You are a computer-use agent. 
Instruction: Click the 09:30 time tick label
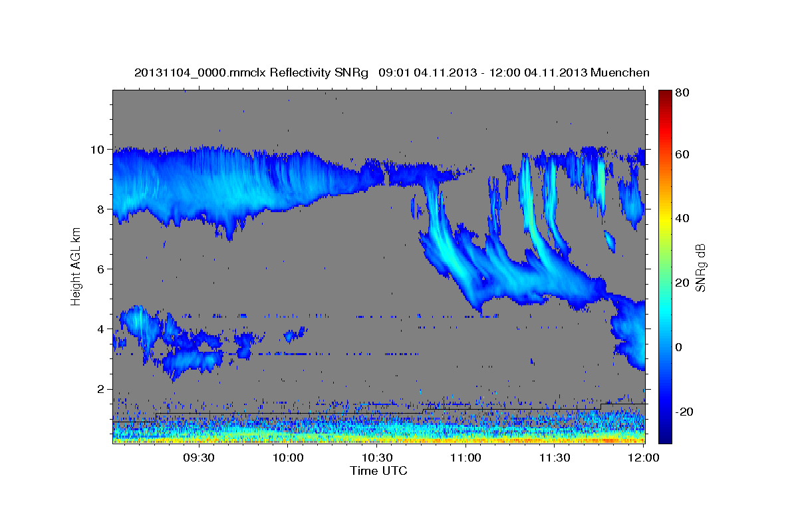point(199,458)
